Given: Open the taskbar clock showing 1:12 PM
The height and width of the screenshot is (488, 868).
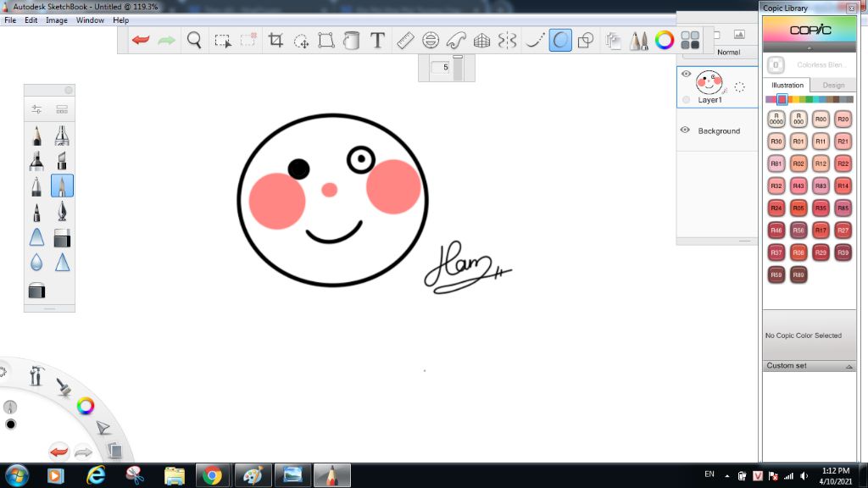Looking at the screenshot, I should point(835,476).
